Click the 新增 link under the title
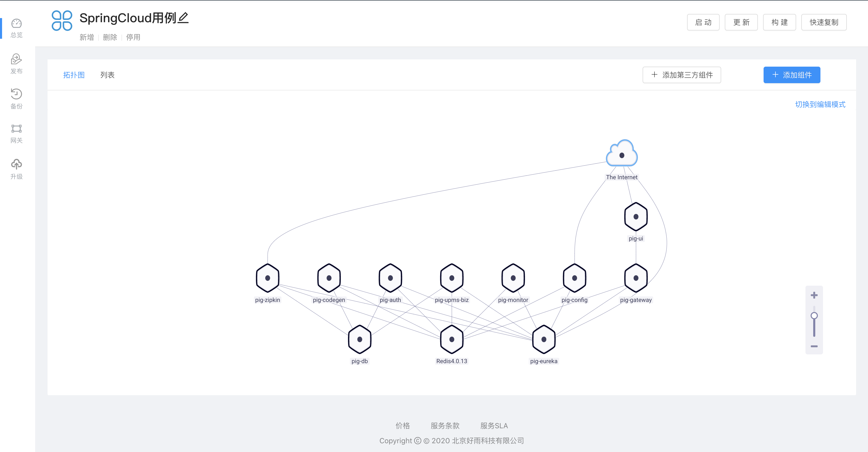The width and height of the screenshot is (868, 452). click(x=87, y=37)
